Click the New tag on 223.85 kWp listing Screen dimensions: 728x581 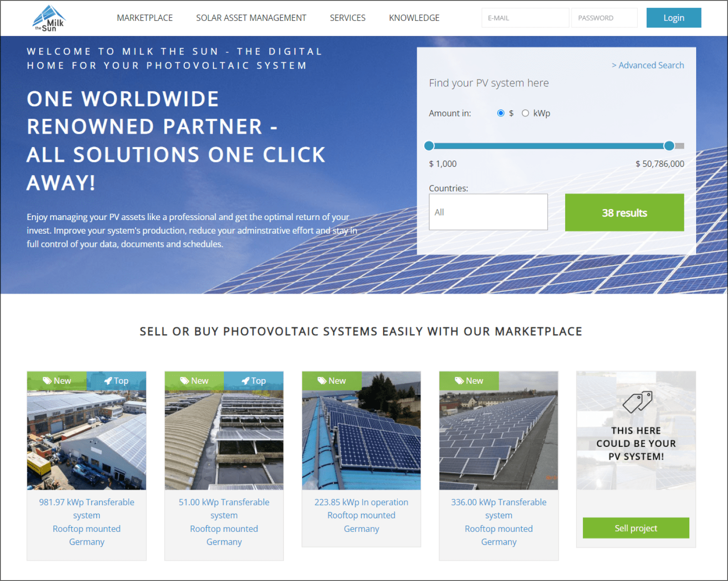332,381
